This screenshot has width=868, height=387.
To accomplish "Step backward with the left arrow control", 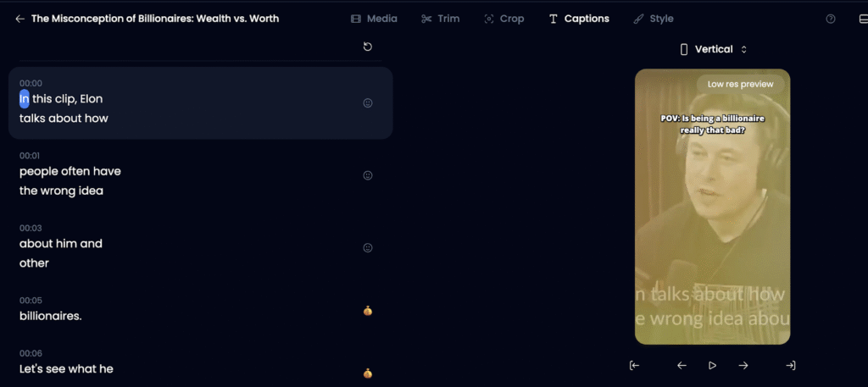I will pyautogui.click(x=682, y=366).
